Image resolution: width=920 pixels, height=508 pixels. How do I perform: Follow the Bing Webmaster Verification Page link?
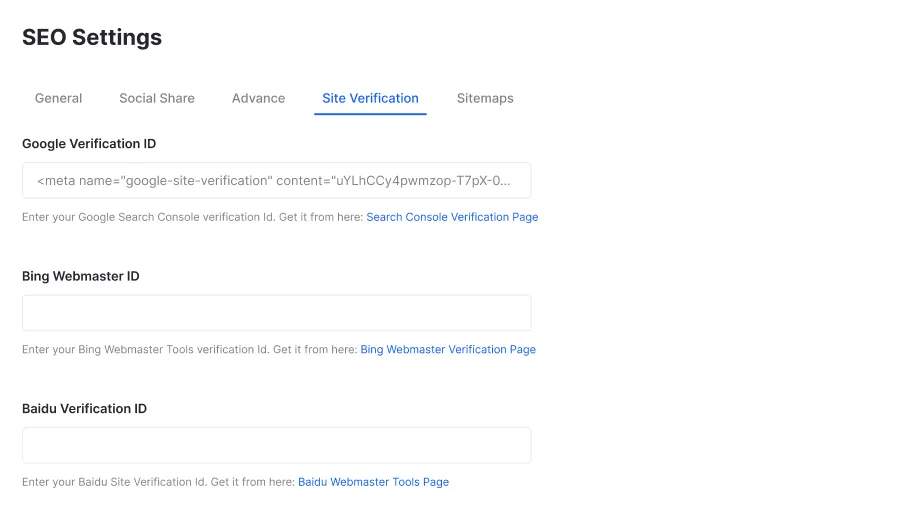pyautogui.click(x=448, y=350)
